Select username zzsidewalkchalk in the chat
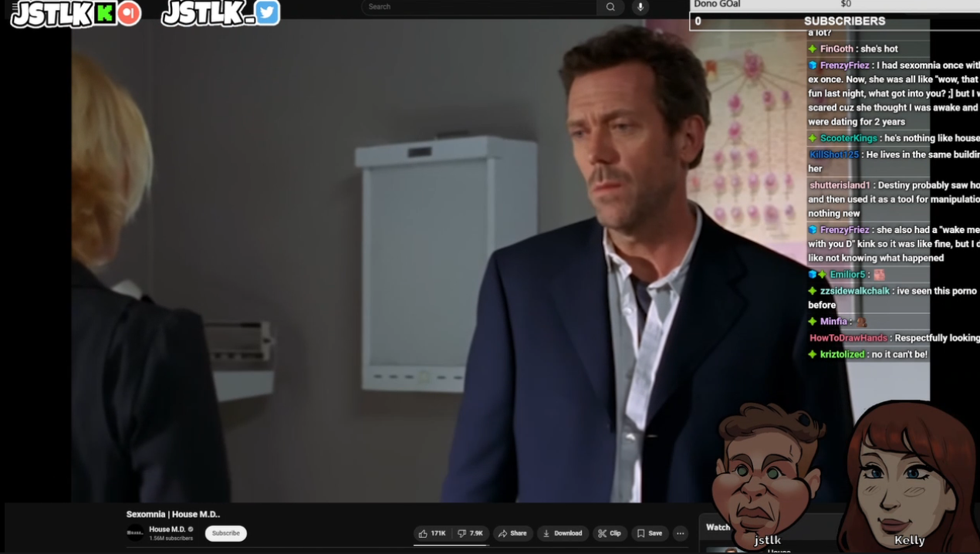980x554 pixels. tap(855, 291)
